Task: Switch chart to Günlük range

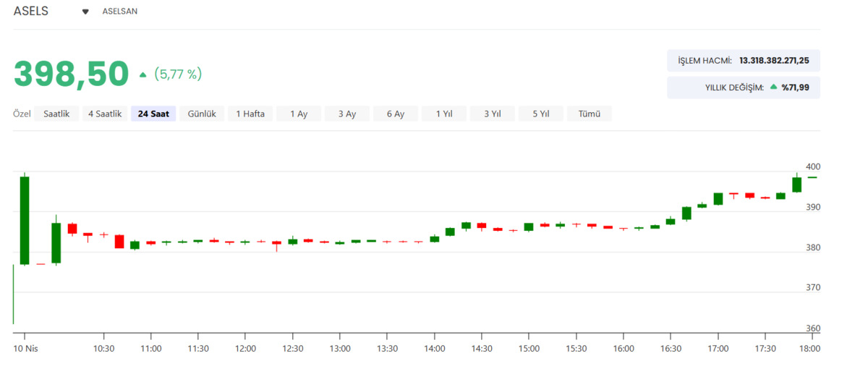Action: click(x=202, y=114)
